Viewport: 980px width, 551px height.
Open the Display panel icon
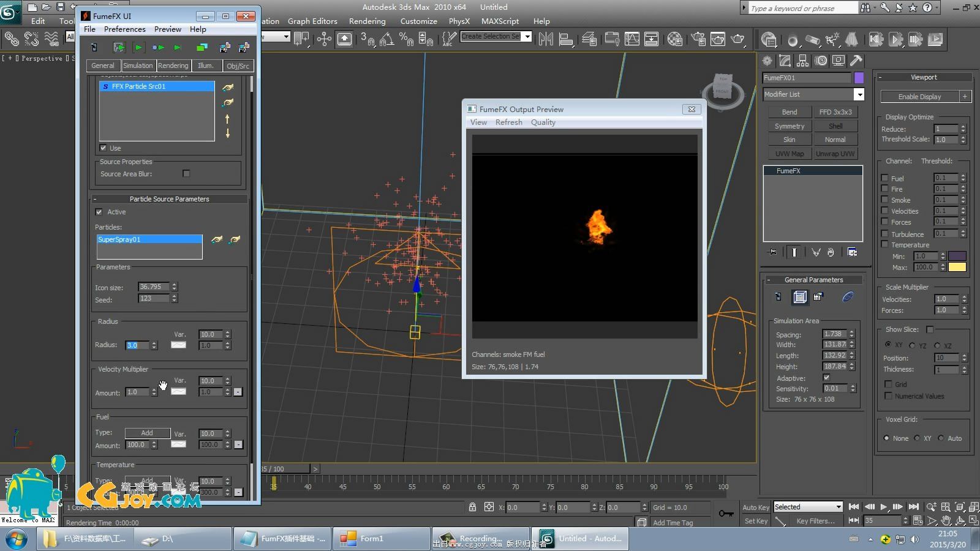click(x=839, y=61)
